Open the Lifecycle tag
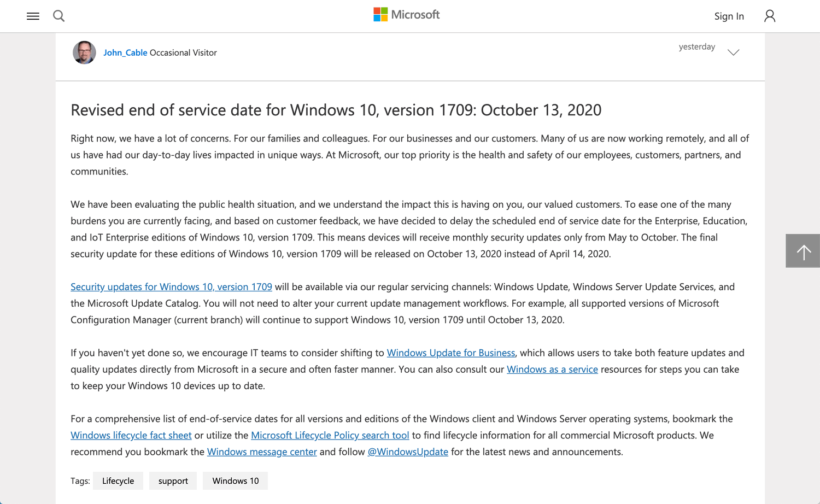 pos(118,480)
